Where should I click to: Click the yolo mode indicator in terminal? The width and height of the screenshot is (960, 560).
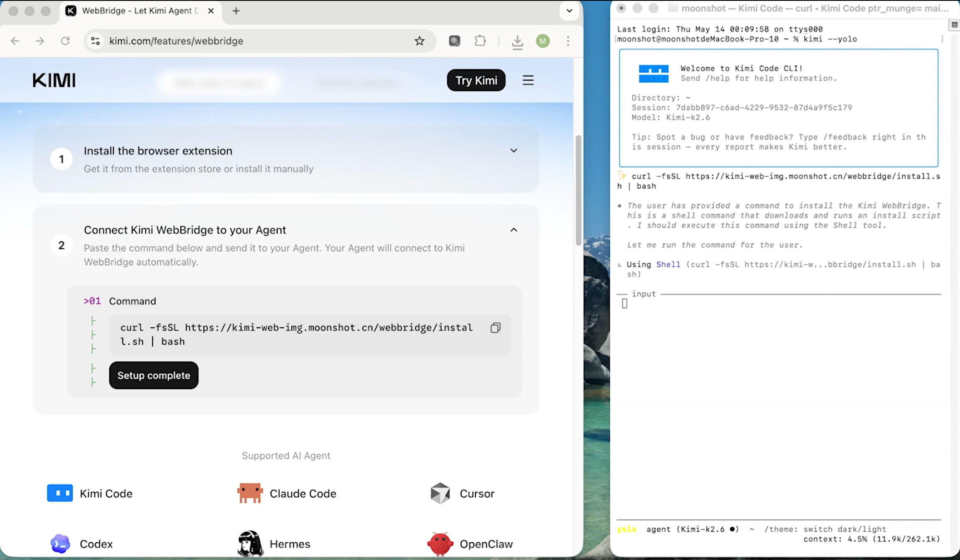point(627,529)
